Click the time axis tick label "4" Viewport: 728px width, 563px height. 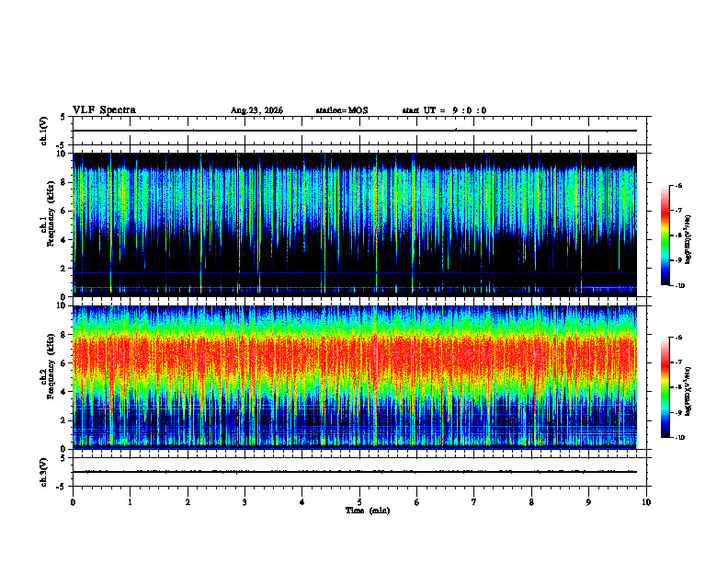302,502
